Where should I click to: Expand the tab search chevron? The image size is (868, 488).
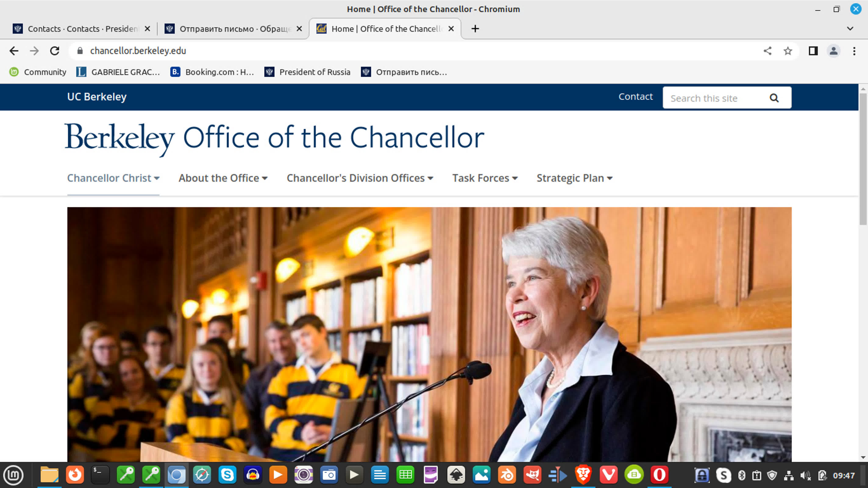point(850,29)
